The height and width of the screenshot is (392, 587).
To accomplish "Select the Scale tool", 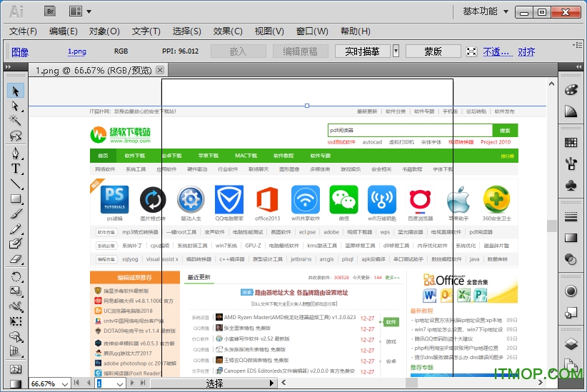I will pos(15,291).
